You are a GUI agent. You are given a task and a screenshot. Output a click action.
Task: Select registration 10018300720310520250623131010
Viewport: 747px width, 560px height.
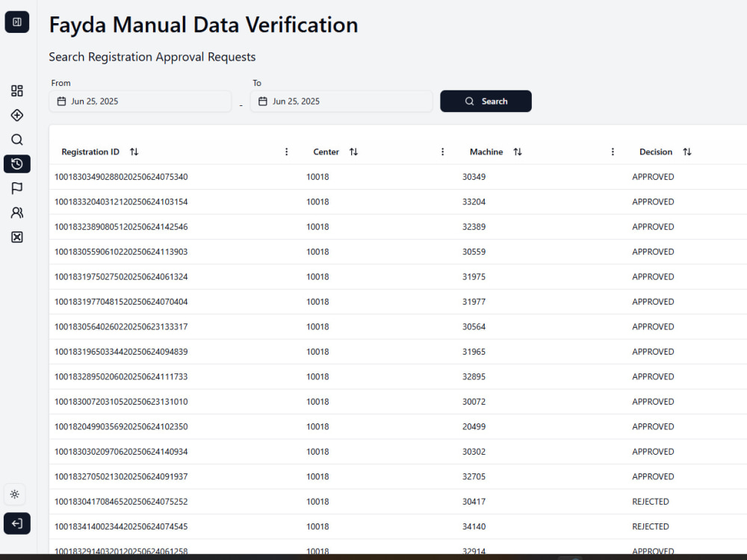click(x=121, y=402)
